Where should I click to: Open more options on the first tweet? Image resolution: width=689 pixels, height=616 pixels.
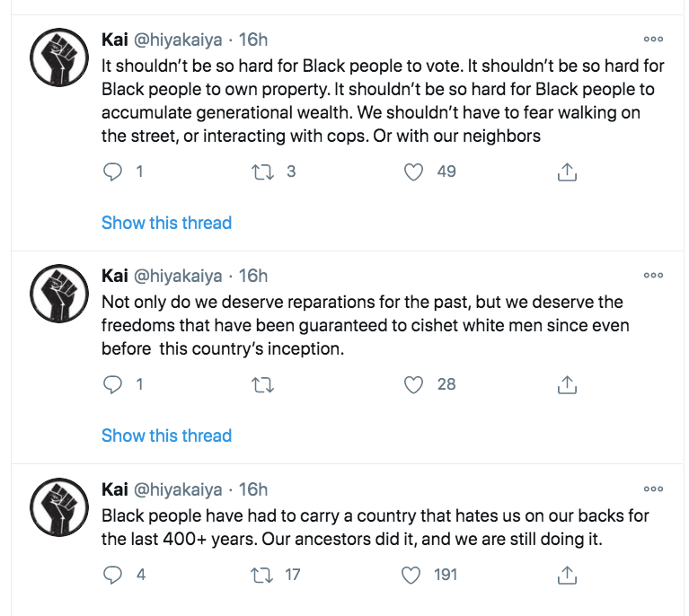point(653,40)
